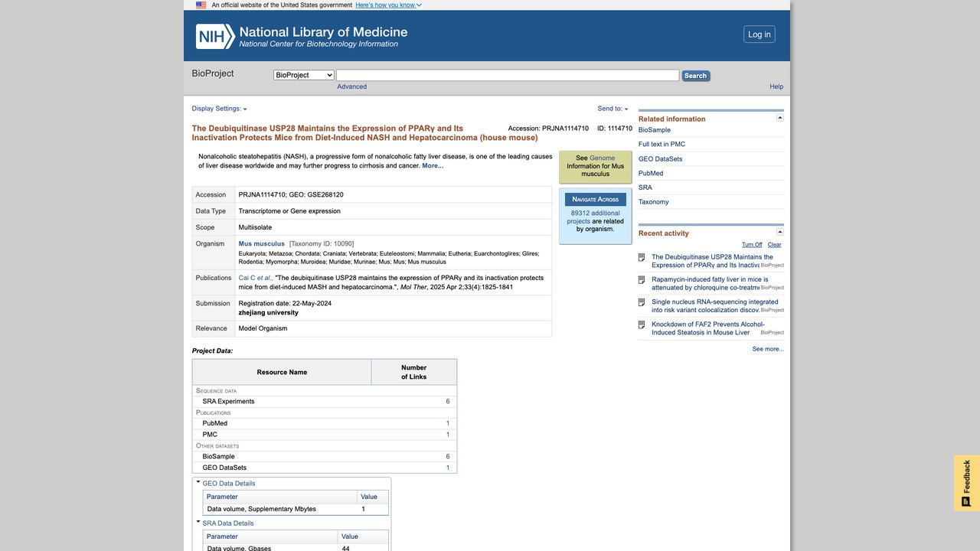980x551 pixels.
Task: Open the Cai C et al. publication link
Action: (x=255, y=278)
